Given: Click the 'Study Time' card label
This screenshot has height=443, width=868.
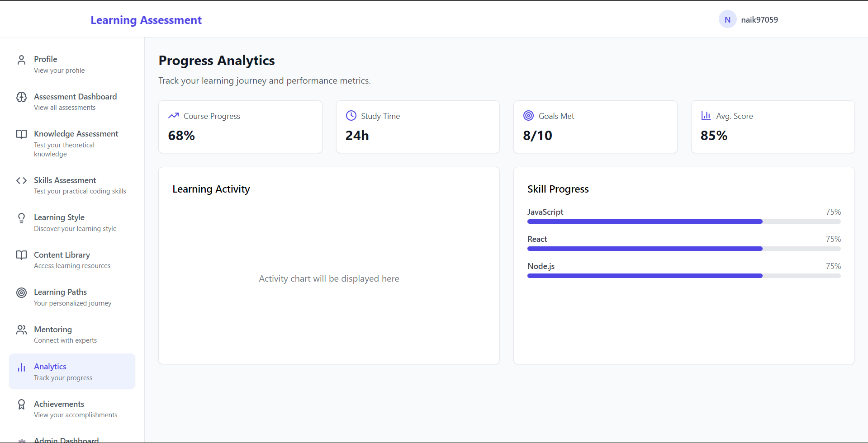Looking at the screenshot, I should click(x=380, y=116).
